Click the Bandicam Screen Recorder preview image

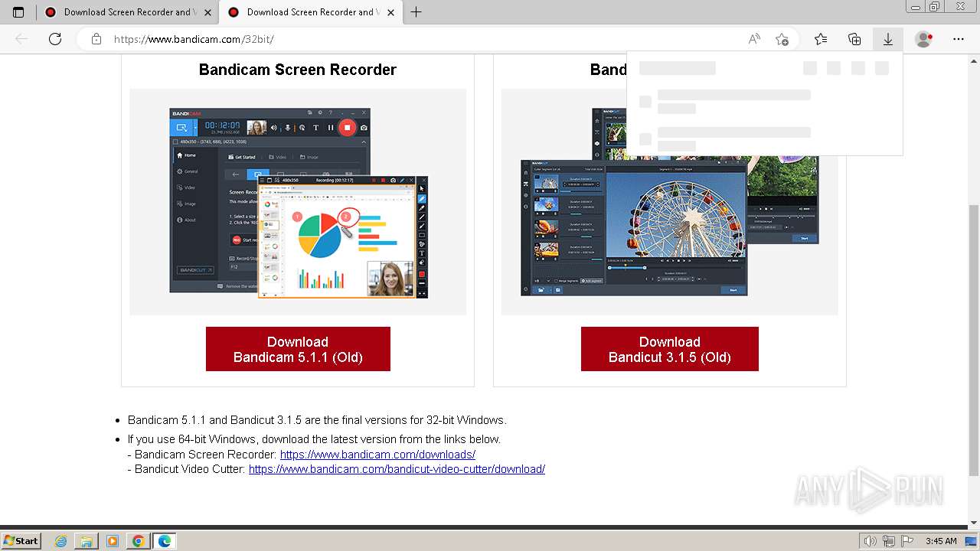click(x=299, y=203)
